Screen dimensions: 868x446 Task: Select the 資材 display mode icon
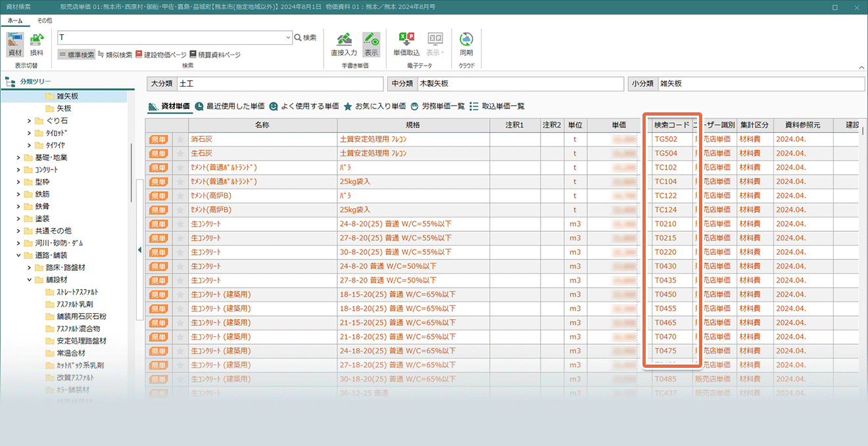(x=15, y=44)
